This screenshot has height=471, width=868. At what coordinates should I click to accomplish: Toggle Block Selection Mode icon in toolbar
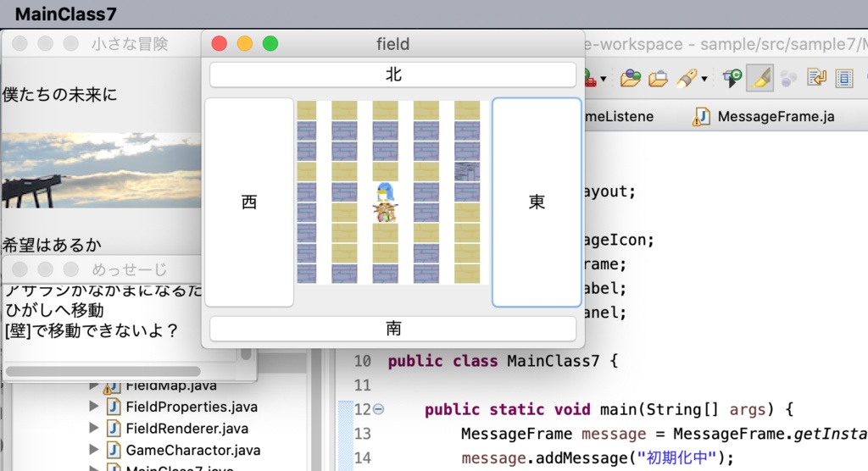click(843, 79)
